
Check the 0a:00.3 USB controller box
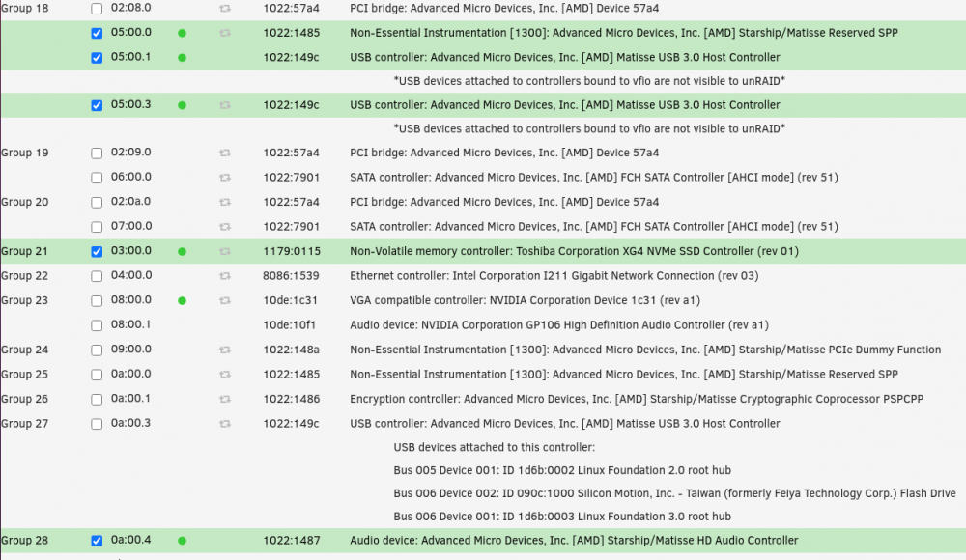tap(97, 424)
